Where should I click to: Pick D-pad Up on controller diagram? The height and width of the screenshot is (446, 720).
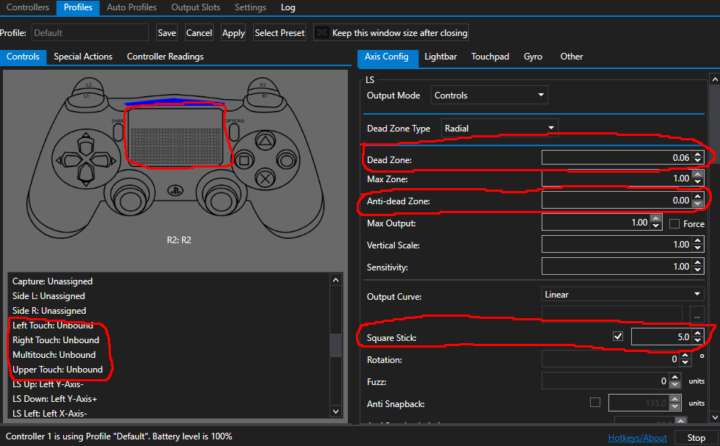[x=86, y=145]
